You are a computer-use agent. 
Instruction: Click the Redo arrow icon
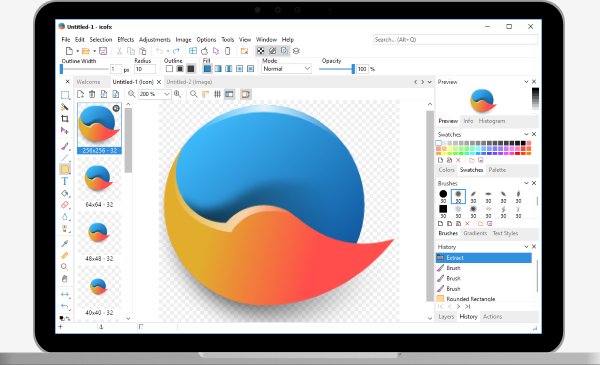(176, 51)
